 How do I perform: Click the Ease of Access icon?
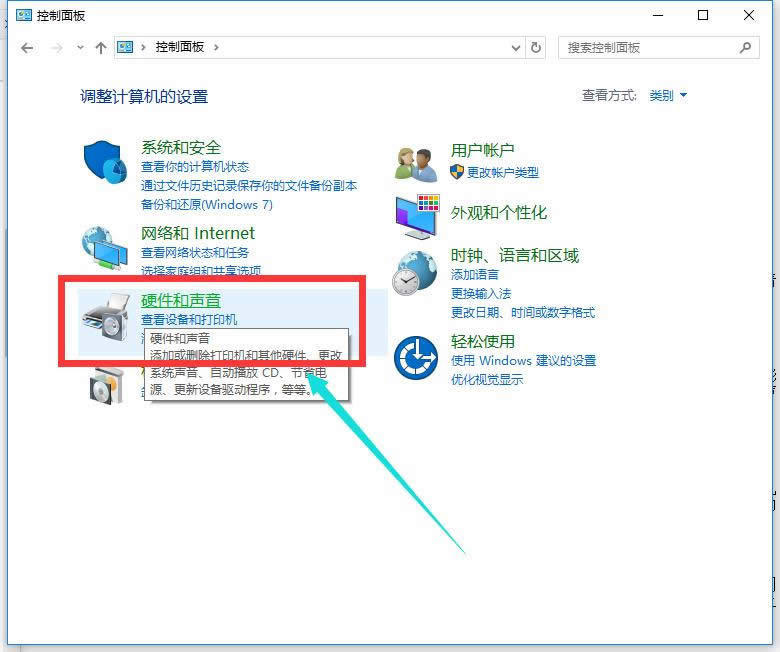(x=416, y=358)
